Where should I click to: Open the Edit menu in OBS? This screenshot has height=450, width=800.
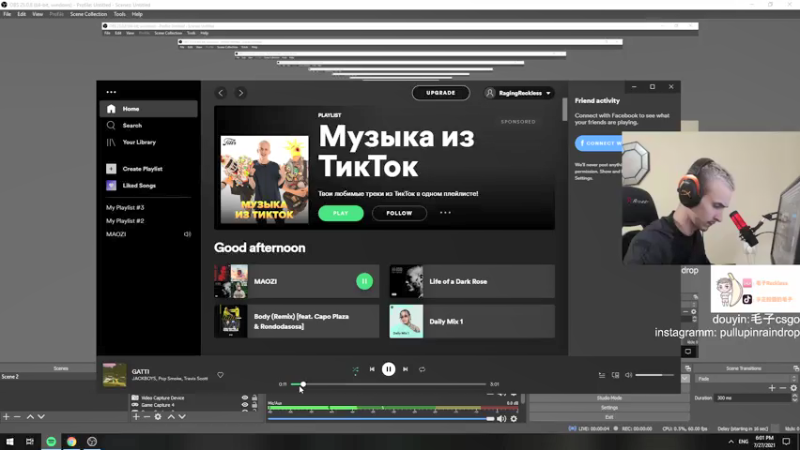21,14
